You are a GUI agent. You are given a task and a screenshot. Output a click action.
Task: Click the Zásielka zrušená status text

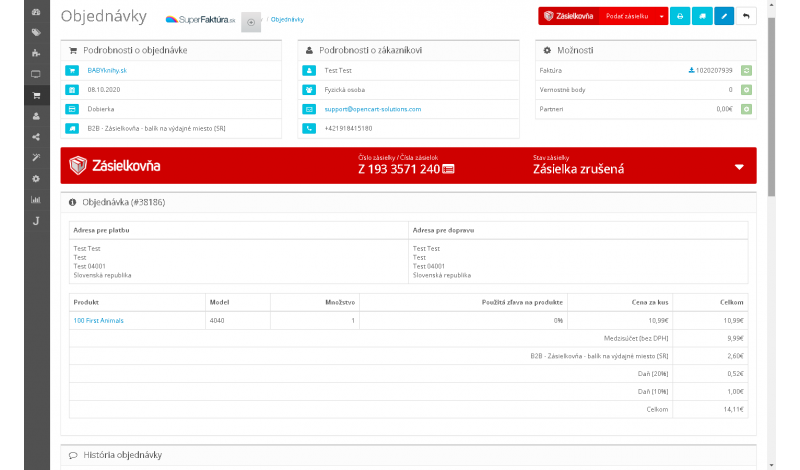[x=579, y=169]
